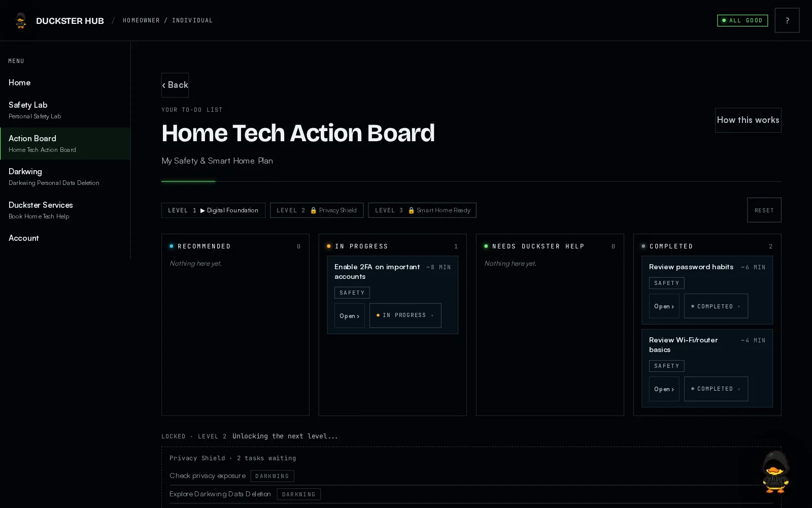This screenshot has height=508, width=812.
Task: Click DARKWING tag beside Check privacy exposure
Action: [272, 476]
